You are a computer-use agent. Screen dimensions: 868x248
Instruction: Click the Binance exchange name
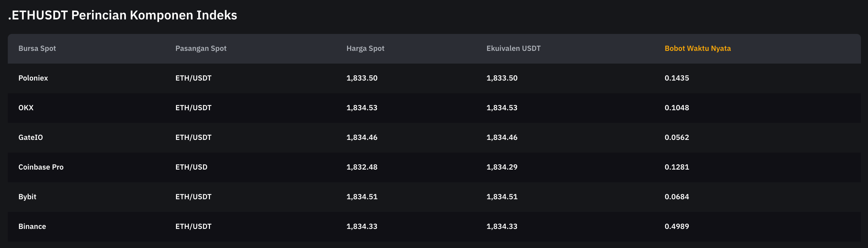click(x=32, y=226)
